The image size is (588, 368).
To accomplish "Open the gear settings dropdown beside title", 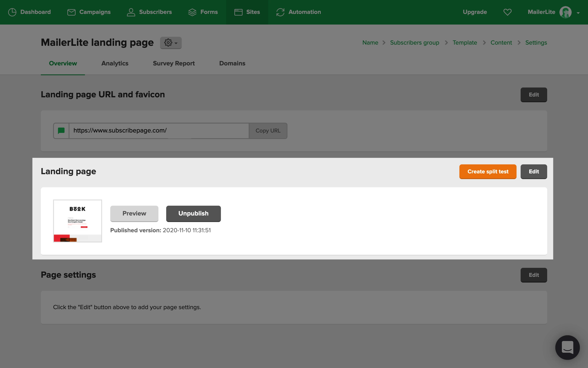I will [x=171, y=43].
